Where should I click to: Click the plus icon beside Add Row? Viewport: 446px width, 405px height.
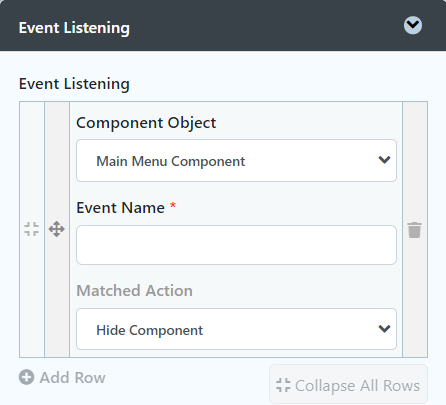[x=26, y=377]
